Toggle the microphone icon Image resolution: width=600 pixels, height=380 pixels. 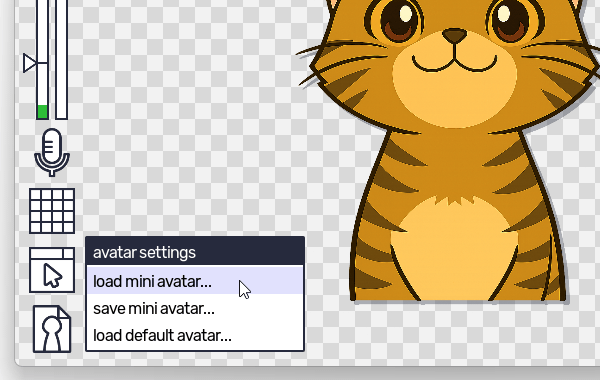coord(52,152)
